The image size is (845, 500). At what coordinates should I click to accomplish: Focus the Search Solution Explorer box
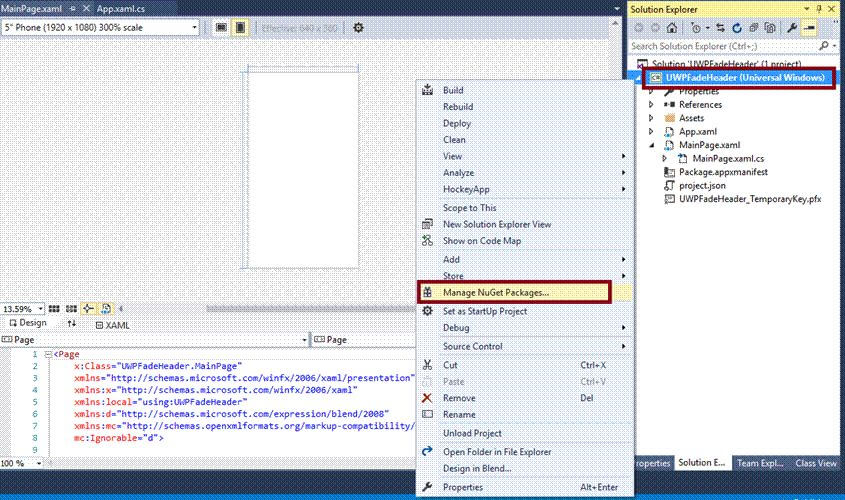[722, 46]
